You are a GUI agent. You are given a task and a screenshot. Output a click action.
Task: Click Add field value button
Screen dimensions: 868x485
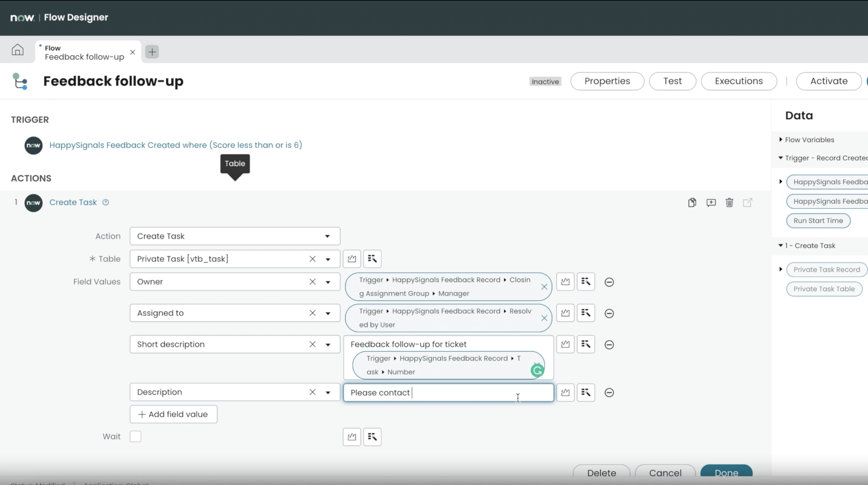(x=173, y=414)
